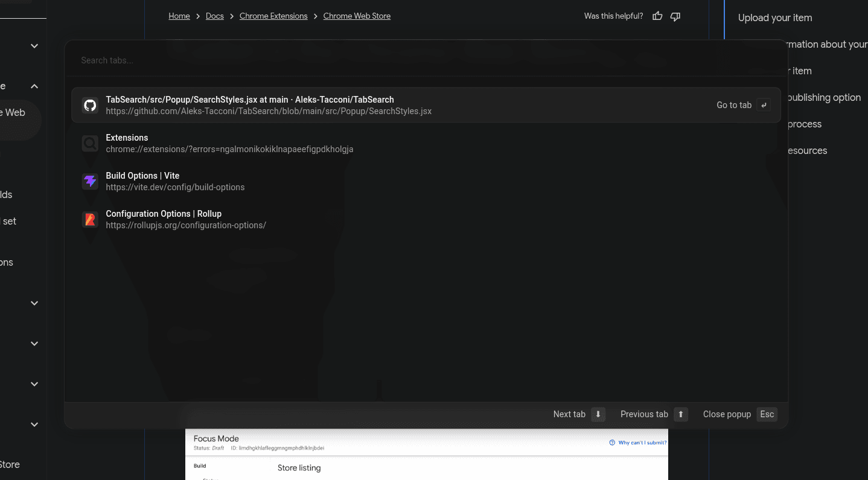Click the down-arrow key icon for Next tab
Viewport: 868px width, 480px height.
[598, 414]
